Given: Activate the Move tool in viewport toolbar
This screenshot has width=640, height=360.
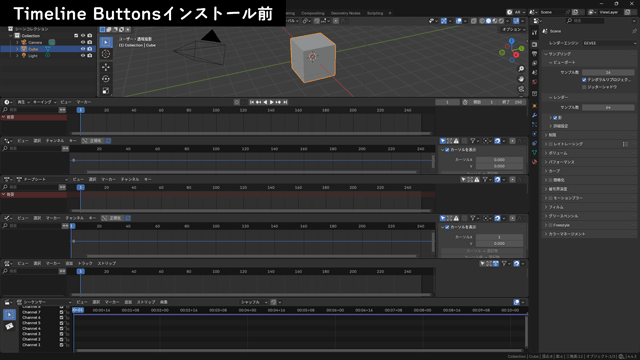Looking at the screenshot, I should (106, 67).
